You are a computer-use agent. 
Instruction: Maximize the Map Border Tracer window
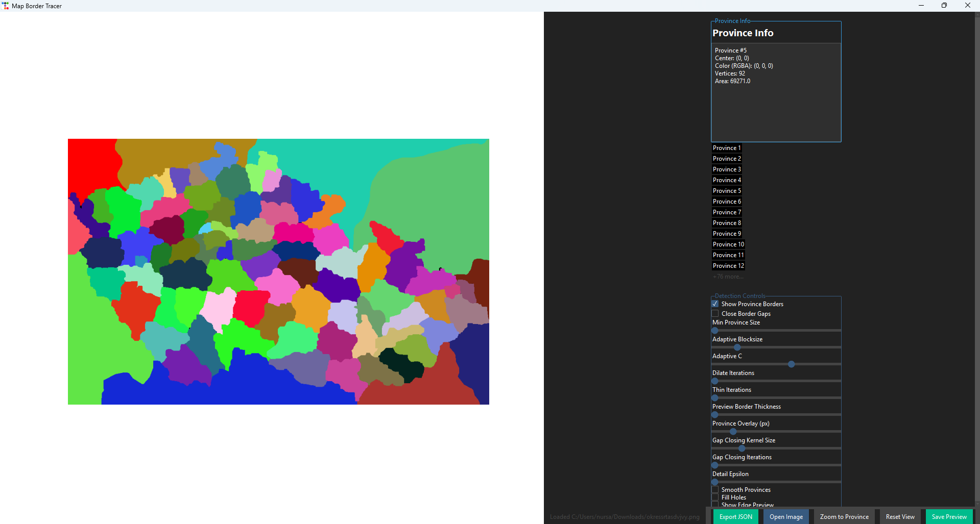pos(944,6)
